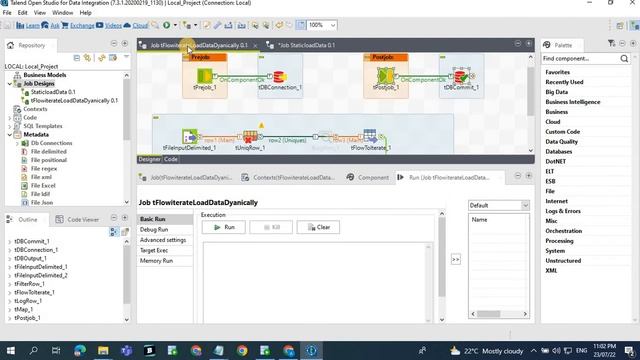Open the Contexts(tFlowiterateLoadData...) tab
This screenshot has height=360, width=640.
coord(288,178)
